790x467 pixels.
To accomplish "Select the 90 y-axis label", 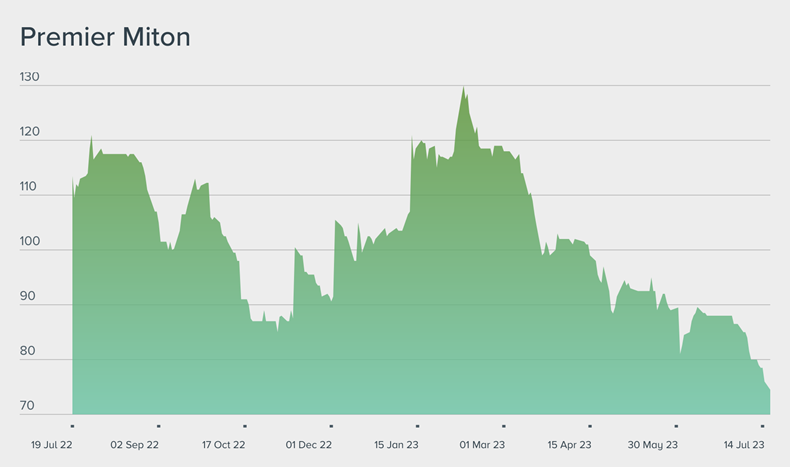I will pyautogui.click(x=29, y=297).
